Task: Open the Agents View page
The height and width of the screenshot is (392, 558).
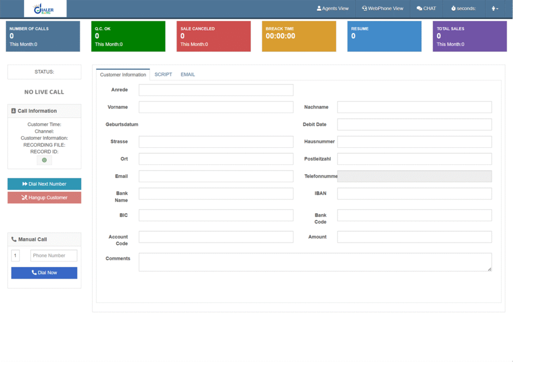Action: (x=333, y=9)
